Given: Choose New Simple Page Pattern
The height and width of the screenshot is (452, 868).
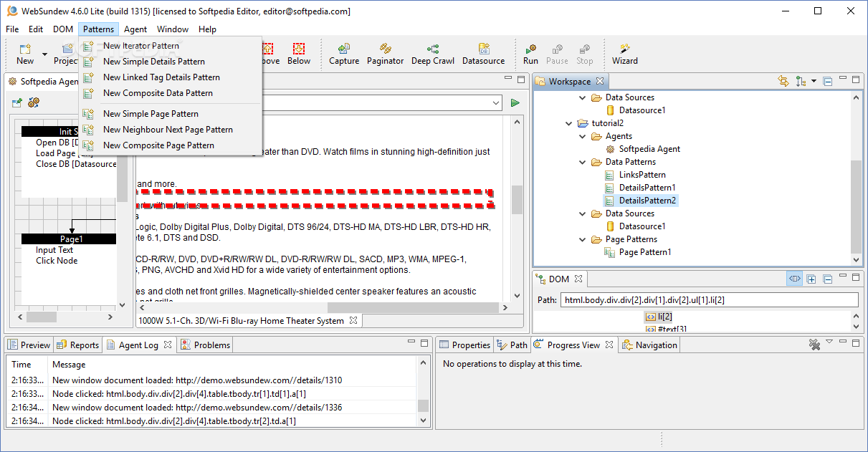Looking at the screenshot, I should 151,114.
